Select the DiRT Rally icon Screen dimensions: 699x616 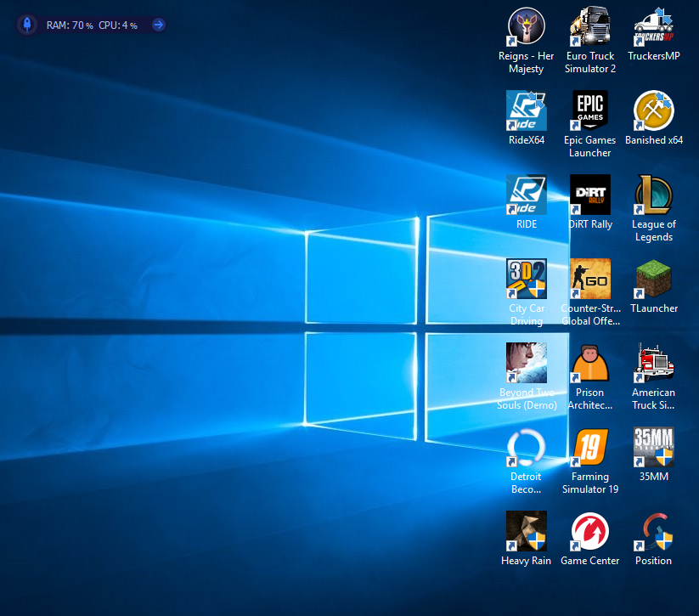590,195
